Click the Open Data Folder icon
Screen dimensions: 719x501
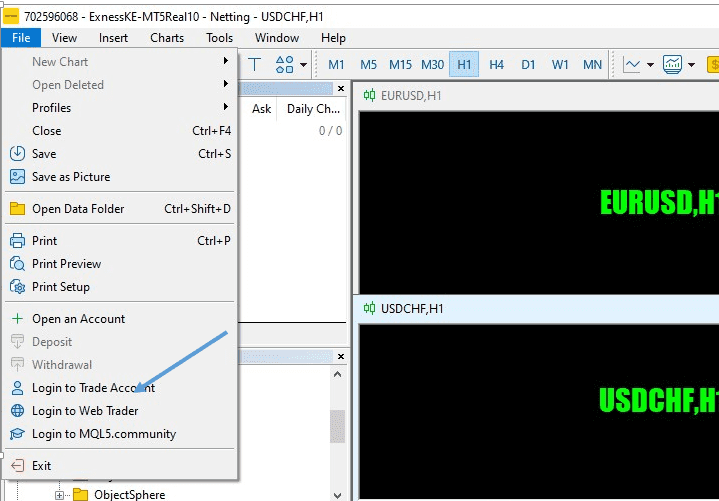[17, 209]
